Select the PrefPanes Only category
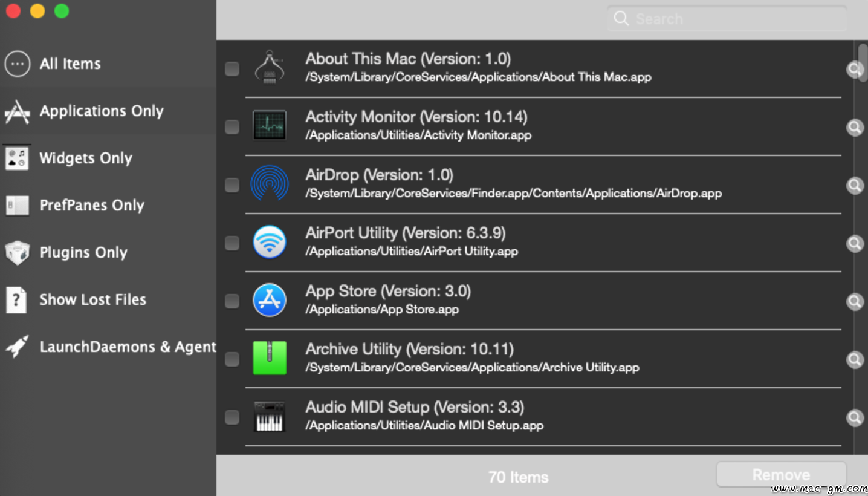The width and height of the screenshot is (868, 496). [108, 205]
